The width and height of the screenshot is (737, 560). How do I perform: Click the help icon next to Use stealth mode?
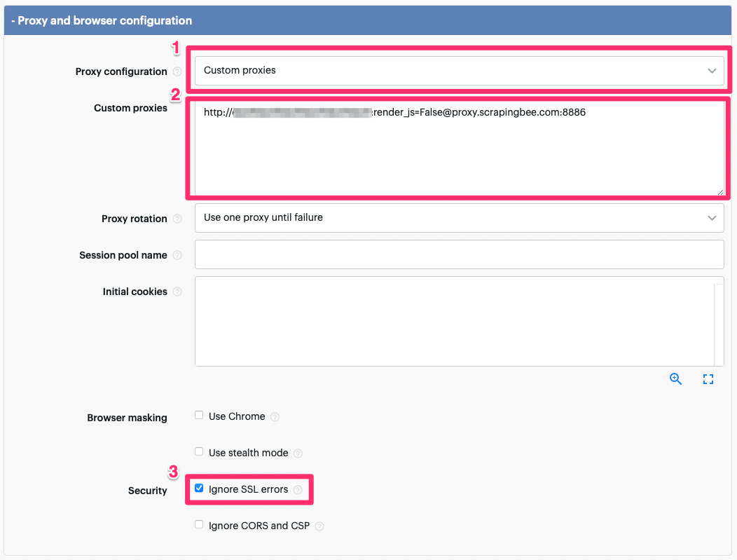pos(298,453)
